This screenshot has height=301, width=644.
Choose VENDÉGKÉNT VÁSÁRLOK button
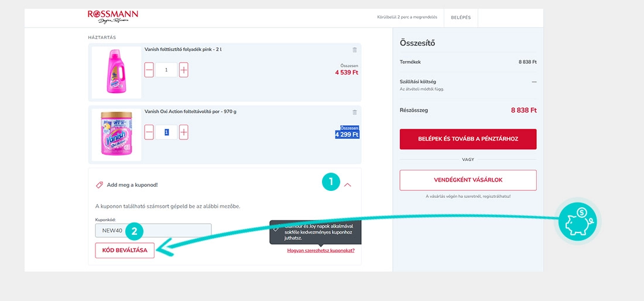click(x=468, y=180)
